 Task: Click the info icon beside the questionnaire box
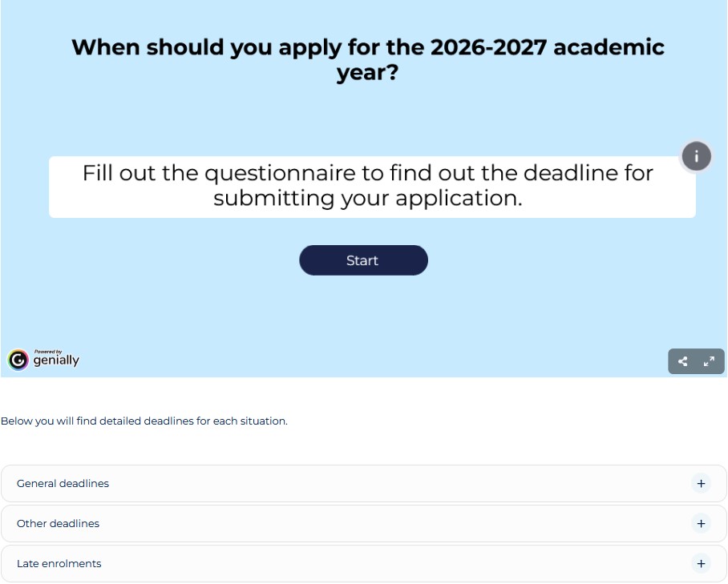pos(696,156)
